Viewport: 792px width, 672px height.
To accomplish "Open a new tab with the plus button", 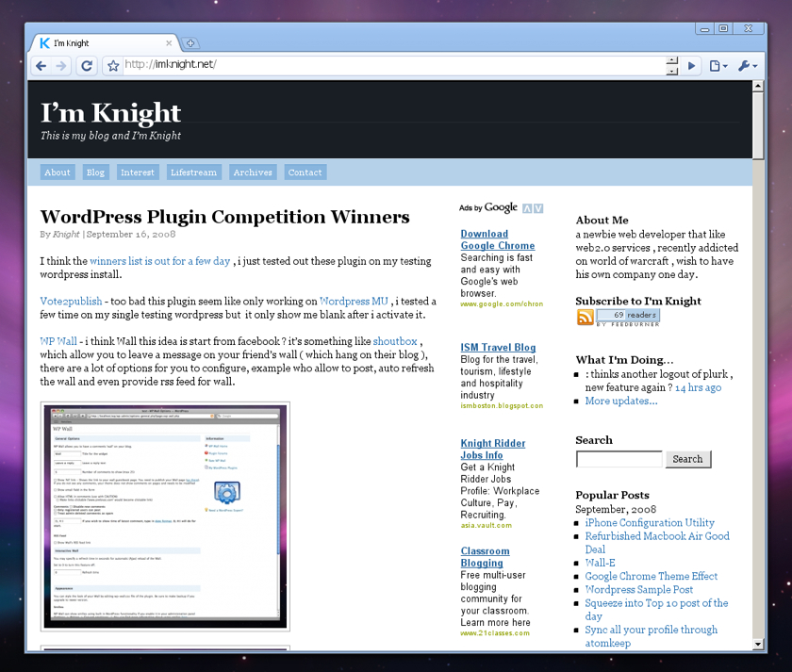I will [190, 43].
